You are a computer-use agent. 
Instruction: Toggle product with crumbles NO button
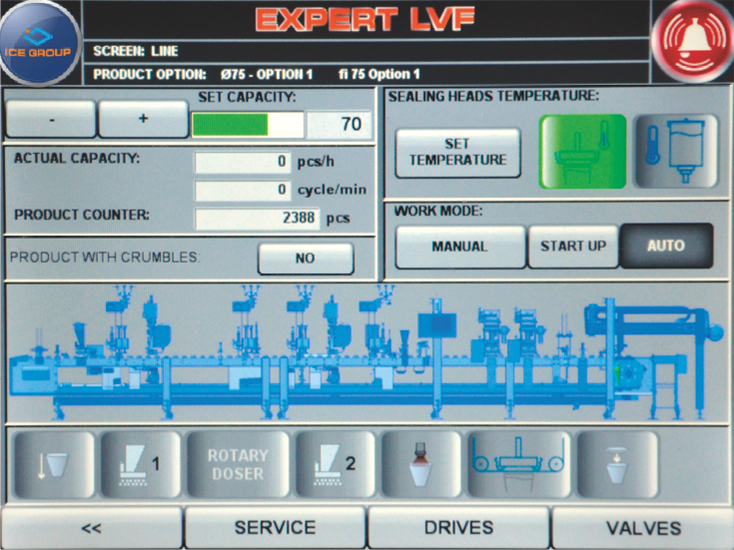click(x=305, y=258)
